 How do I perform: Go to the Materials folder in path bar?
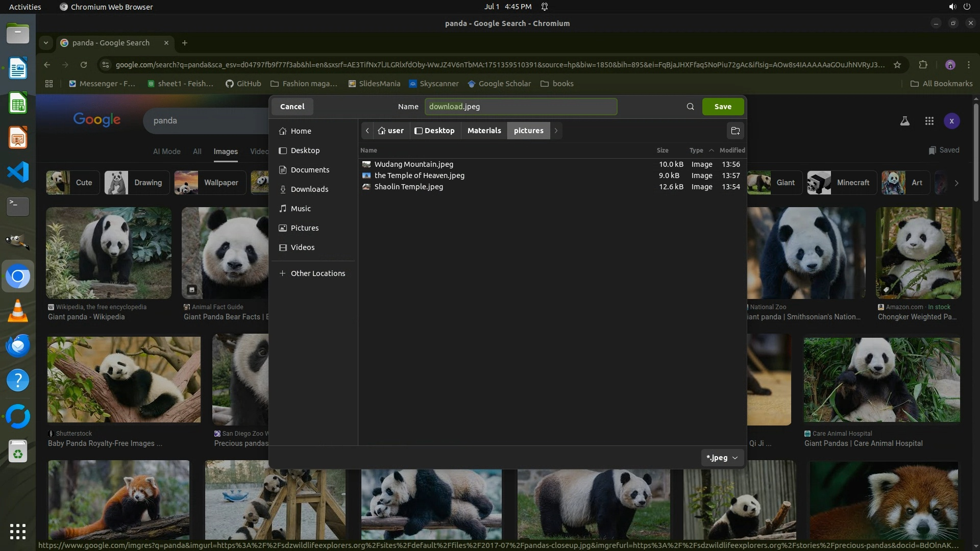pyautogui.click(x=484, y=131)
